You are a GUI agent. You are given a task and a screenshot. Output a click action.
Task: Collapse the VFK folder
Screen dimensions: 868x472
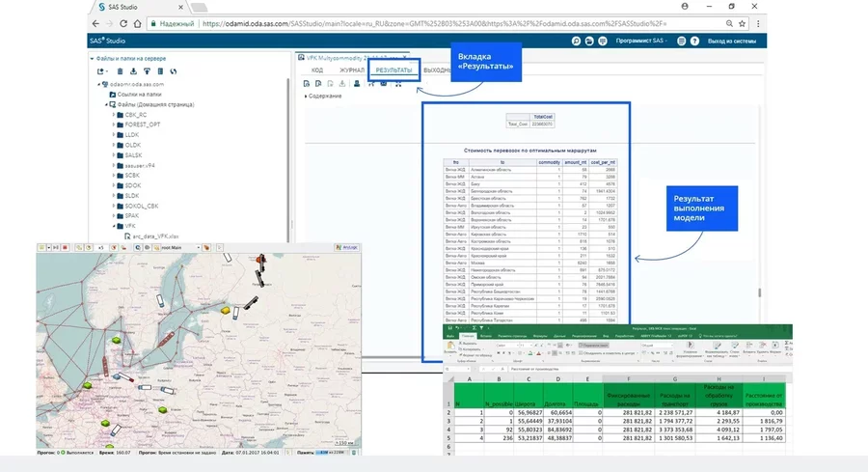[x=114, y=226]
